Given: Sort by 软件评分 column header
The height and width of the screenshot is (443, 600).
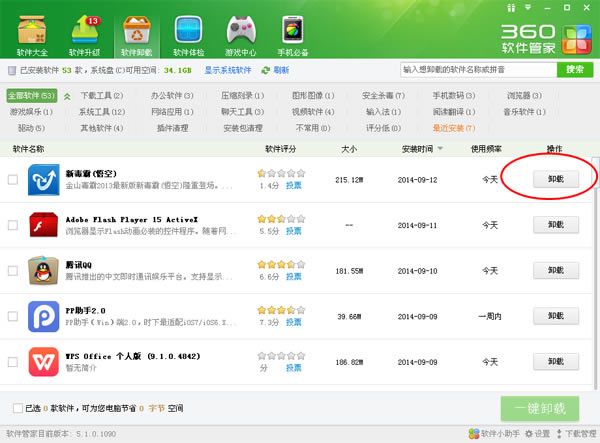Looking at the screenshot, I should coord(280,149).
